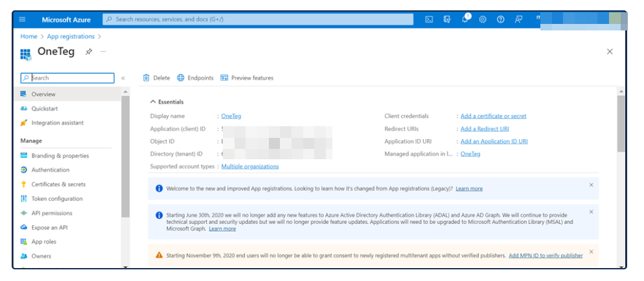This screenshot has width=644, height=281.
Task: Open the Cloud Shell icon in top bar
Action: pyautogui.click(x=429, y=19)
